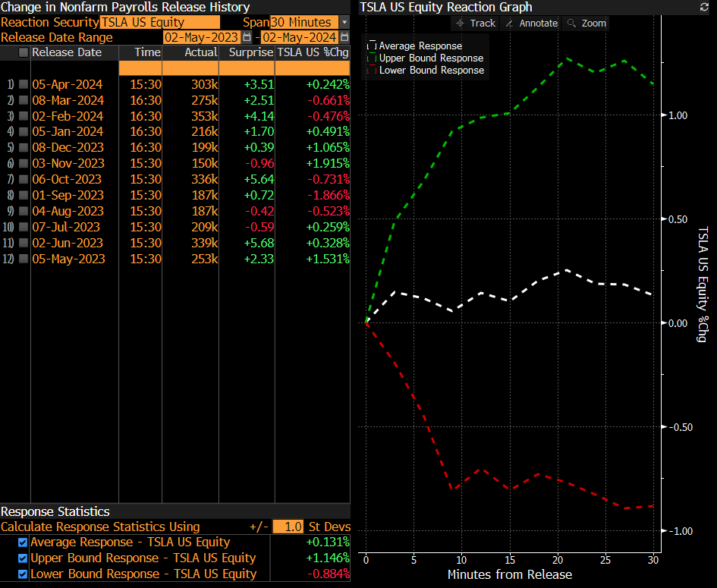
Task: Sort by the Actual column header
Action: coord(201,52)
